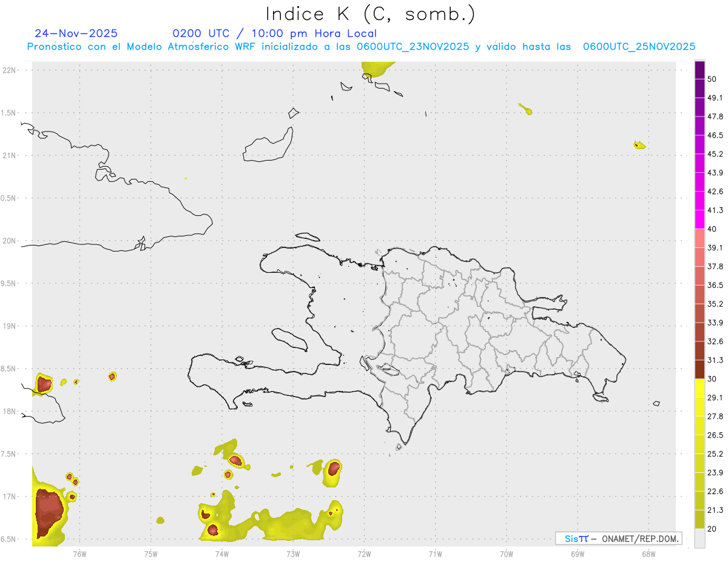The height and width of the screenshot is (562, 728).
Task: Click the colorbar value "31.3"
Action: tap(715, 360)
